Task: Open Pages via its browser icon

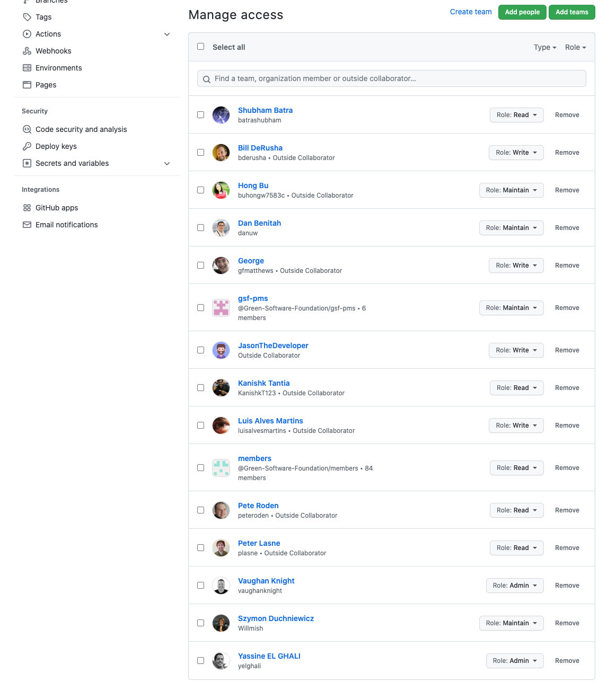Action: (x=27, y=85)
